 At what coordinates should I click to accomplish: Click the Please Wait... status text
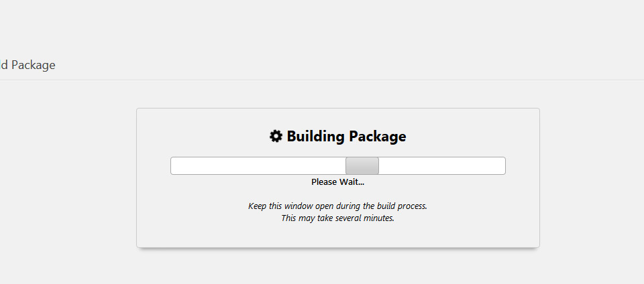tap(337, 182)
